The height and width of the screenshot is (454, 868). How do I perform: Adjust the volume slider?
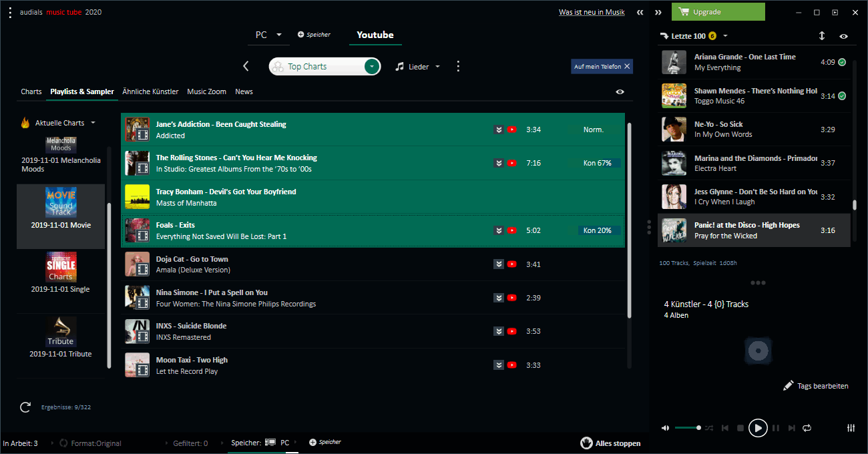click(688, 428)
